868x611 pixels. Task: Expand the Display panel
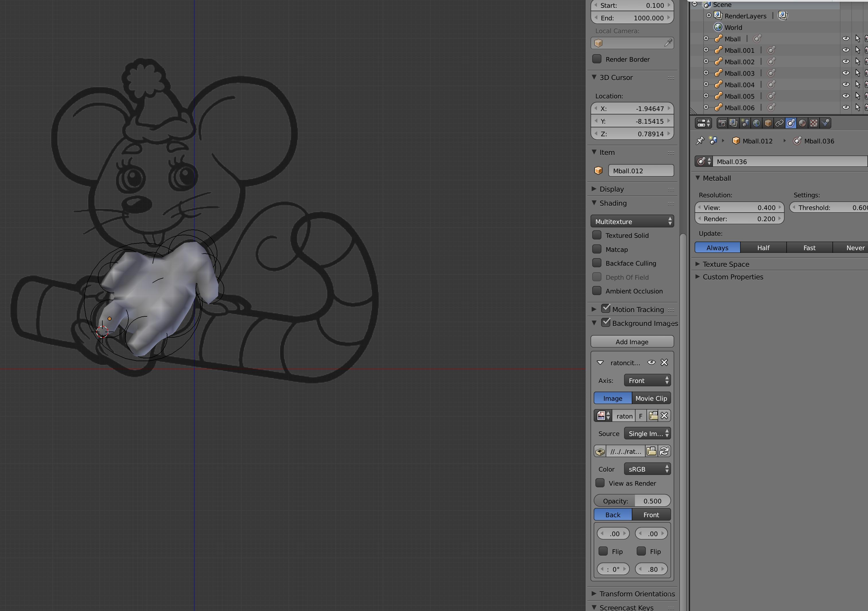coord(594,189)
